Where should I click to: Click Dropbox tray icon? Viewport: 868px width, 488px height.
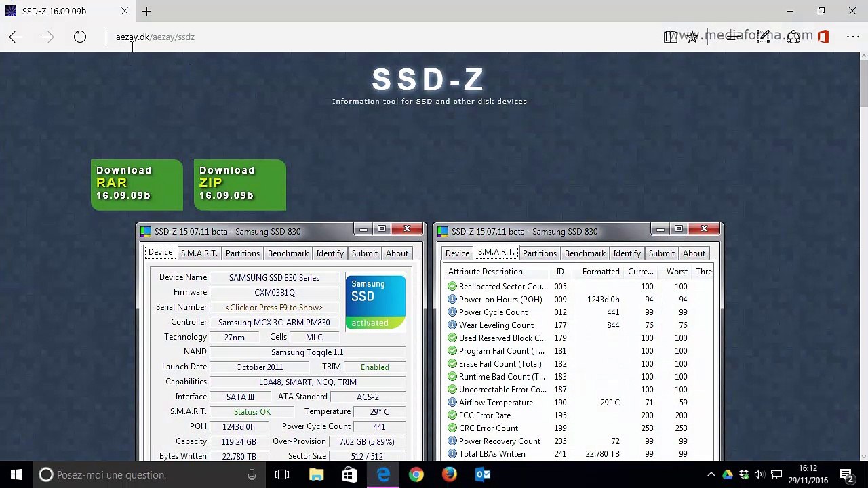(744, 475)
